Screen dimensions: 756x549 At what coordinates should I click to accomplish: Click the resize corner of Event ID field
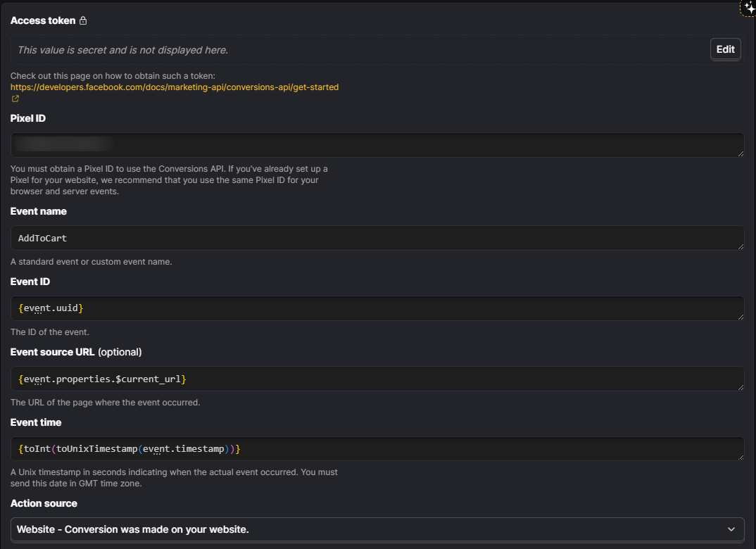pyautogui.click(x=741, y=317)
